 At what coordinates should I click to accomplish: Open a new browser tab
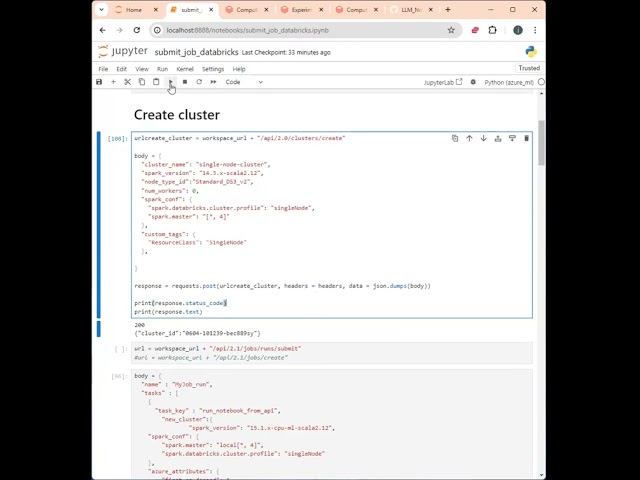point(448,10)
